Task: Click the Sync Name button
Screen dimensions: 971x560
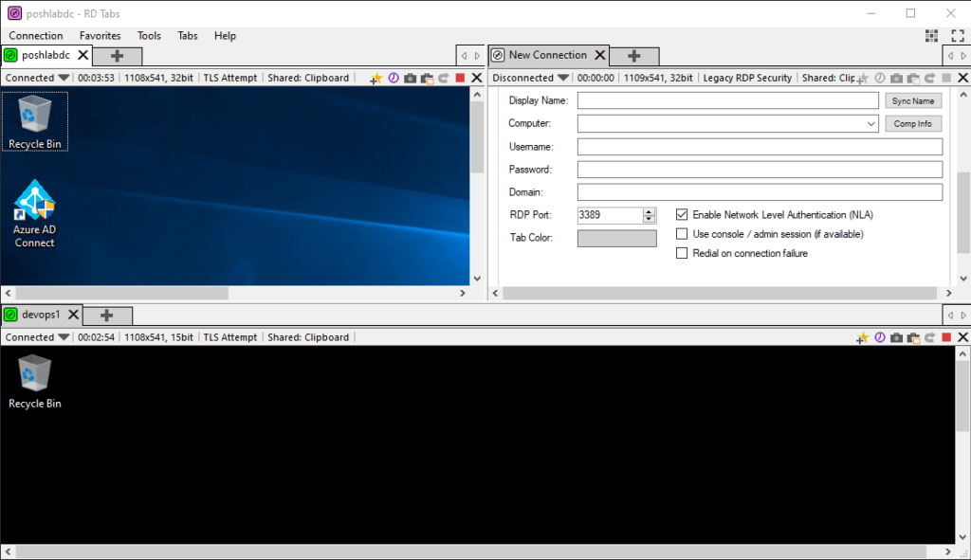Action: [913, 100]
